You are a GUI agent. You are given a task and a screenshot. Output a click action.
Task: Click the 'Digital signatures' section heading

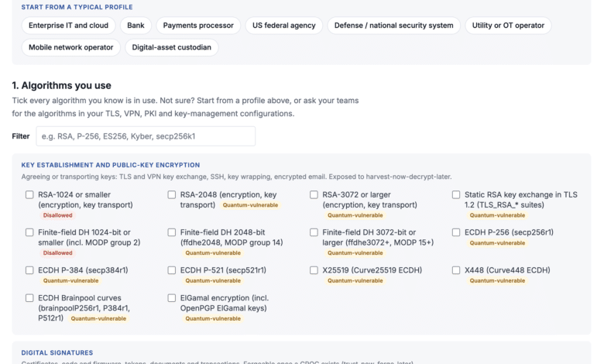coord(57,353)
